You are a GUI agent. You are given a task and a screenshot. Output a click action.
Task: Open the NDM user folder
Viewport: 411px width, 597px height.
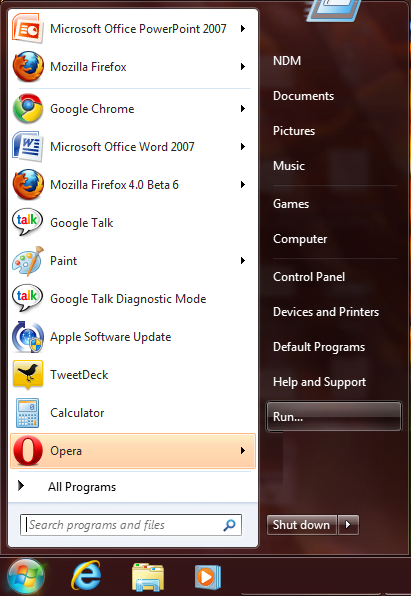[287, 61]
